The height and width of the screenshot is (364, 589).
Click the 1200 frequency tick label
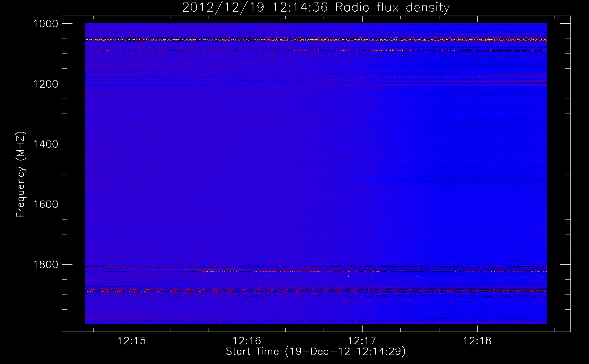coord(46,84)
